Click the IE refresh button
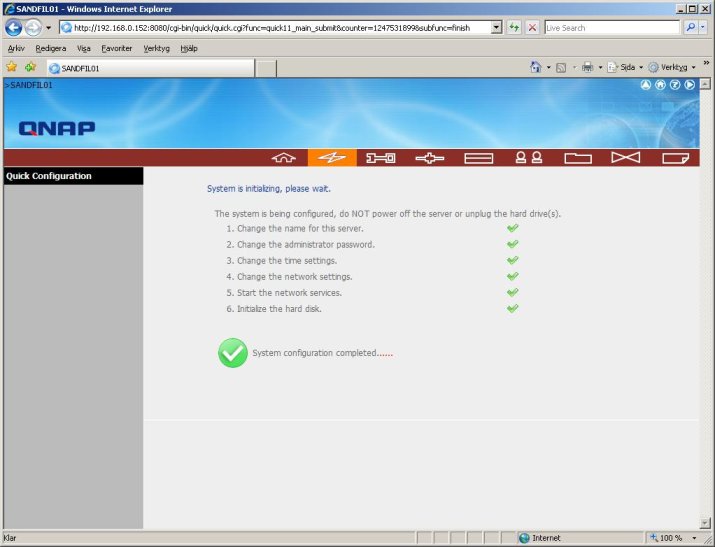 [x=514, y=27]
